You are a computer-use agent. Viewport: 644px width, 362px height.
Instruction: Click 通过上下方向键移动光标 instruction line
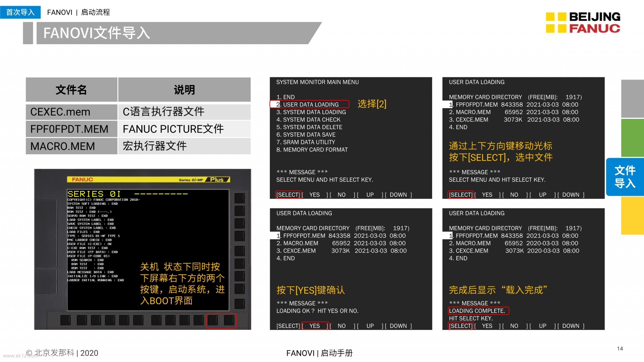(500, 146)
